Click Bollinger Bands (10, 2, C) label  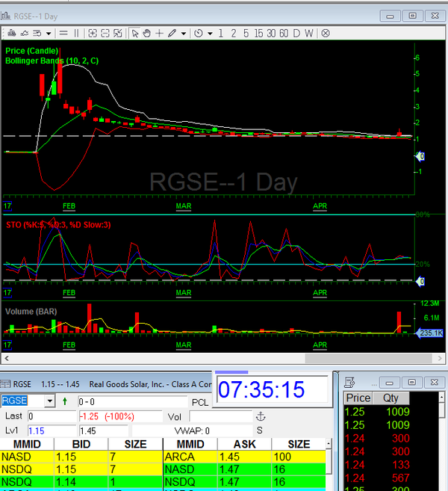52,61
